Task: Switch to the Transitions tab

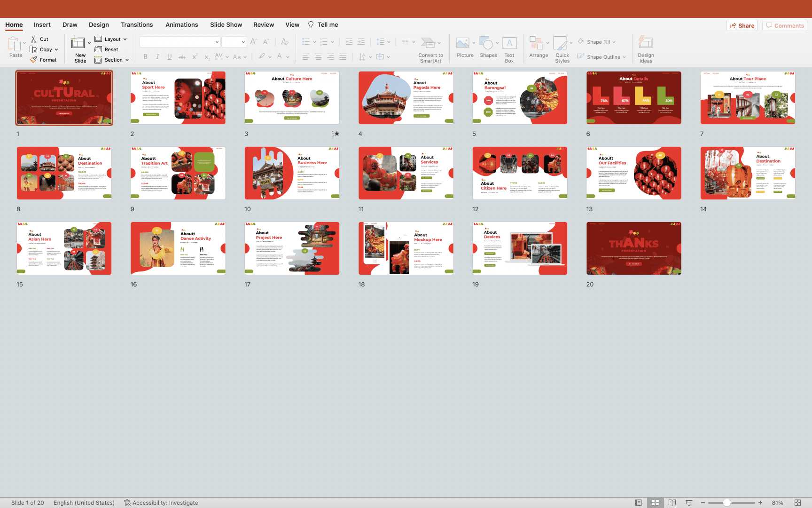Action: [x=137, y=24]
